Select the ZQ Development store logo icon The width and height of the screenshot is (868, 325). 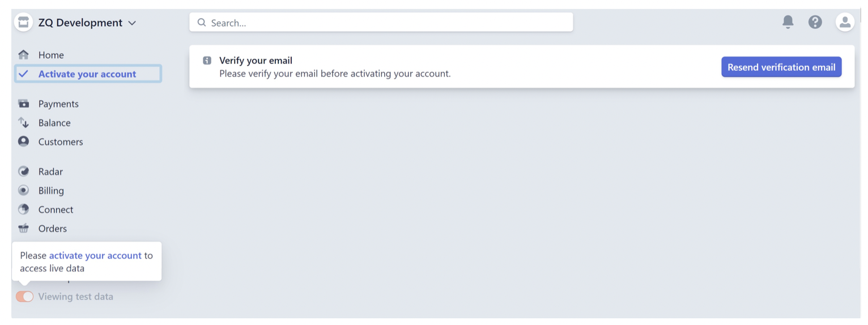coord(23,23)
